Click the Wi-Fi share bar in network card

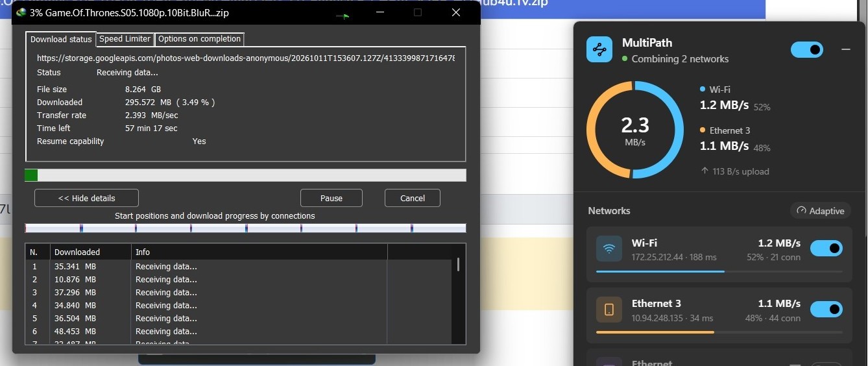719,271
